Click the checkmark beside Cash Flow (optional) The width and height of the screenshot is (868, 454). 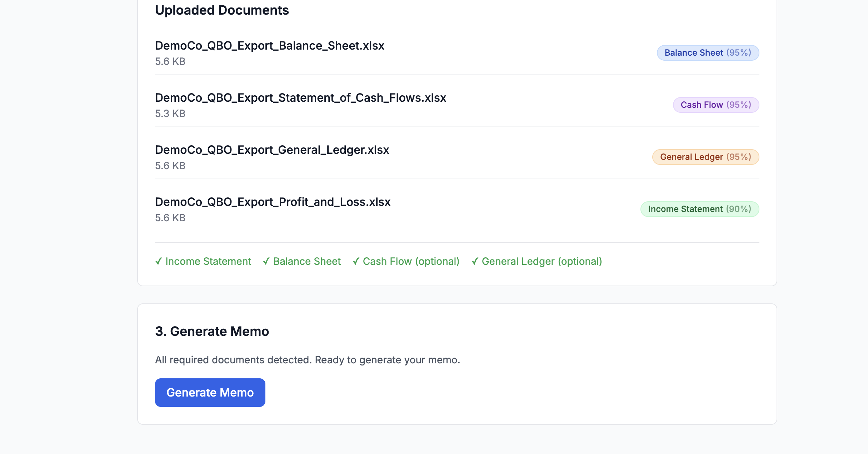tap(355, 261)
